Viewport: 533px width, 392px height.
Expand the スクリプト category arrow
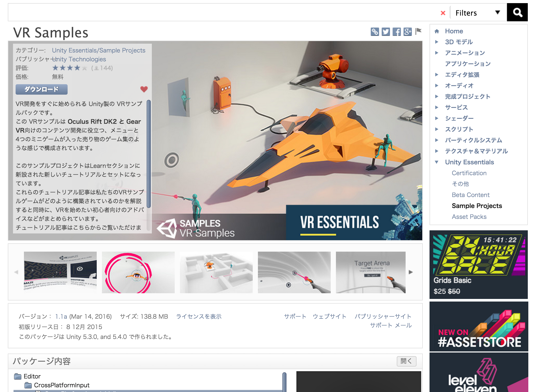coord(437,129)
